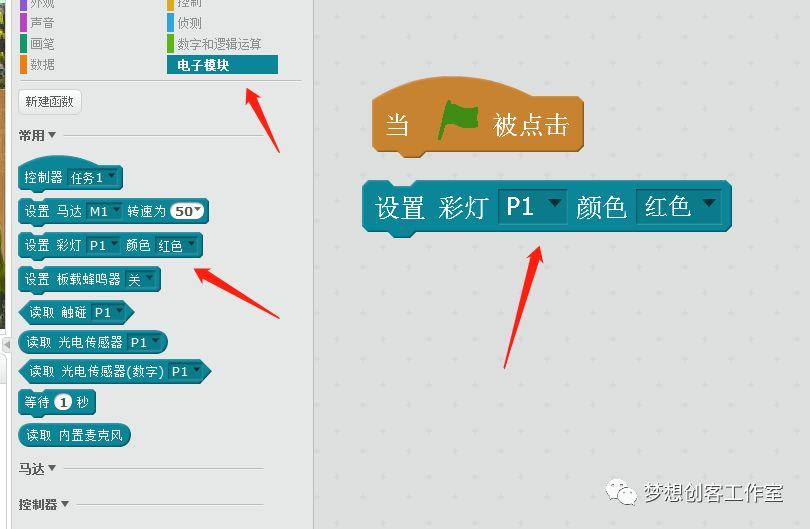Expand the 控制器 section
Screen dimensions: 810x529
43,504
